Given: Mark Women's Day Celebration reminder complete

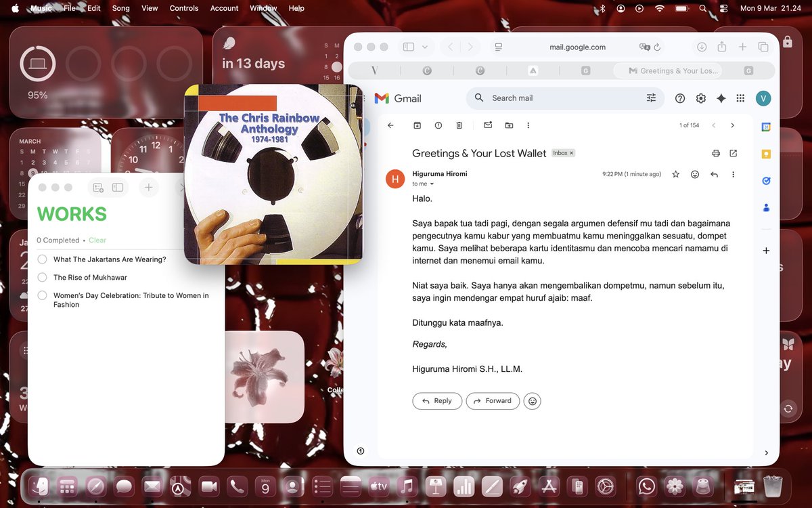Looking at the screenshot, I should point(42,295).
